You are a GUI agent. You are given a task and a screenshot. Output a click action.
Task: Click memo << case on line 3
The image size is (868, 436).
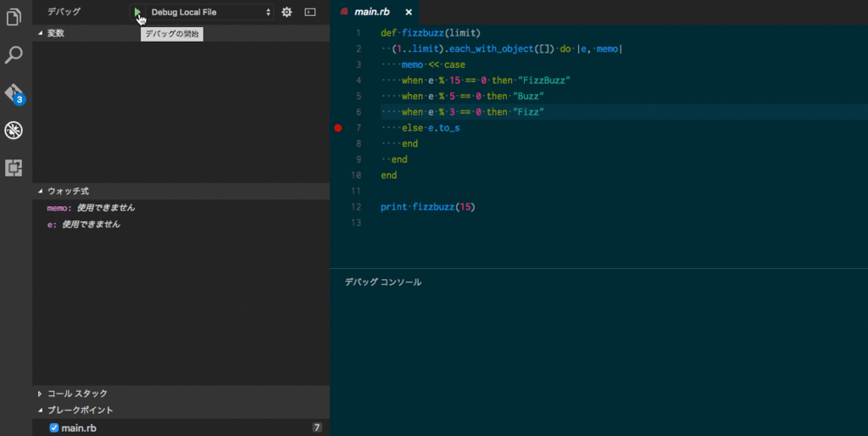pyautogui.click(x=433, y=64)
